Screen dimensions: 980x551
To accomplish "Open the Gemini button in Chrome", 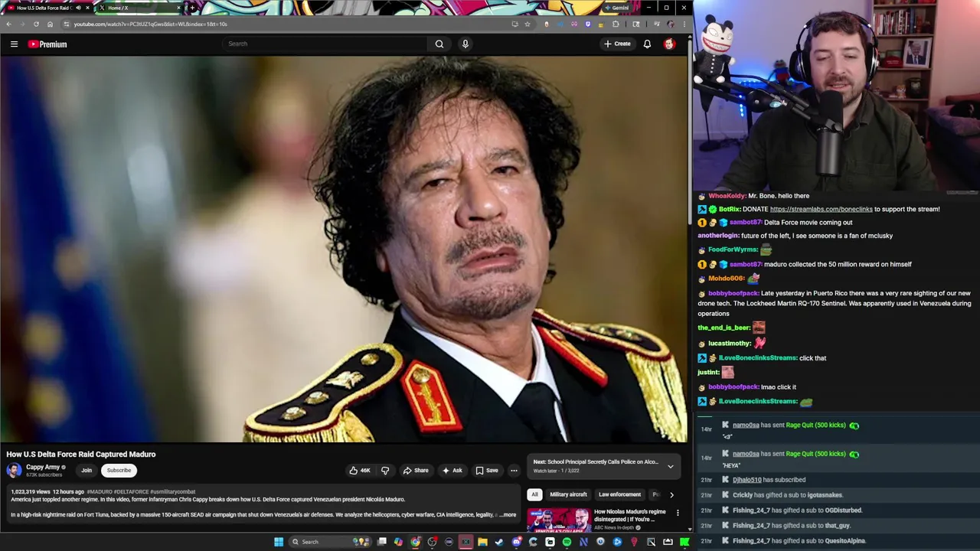I will (x=616, y=8).
